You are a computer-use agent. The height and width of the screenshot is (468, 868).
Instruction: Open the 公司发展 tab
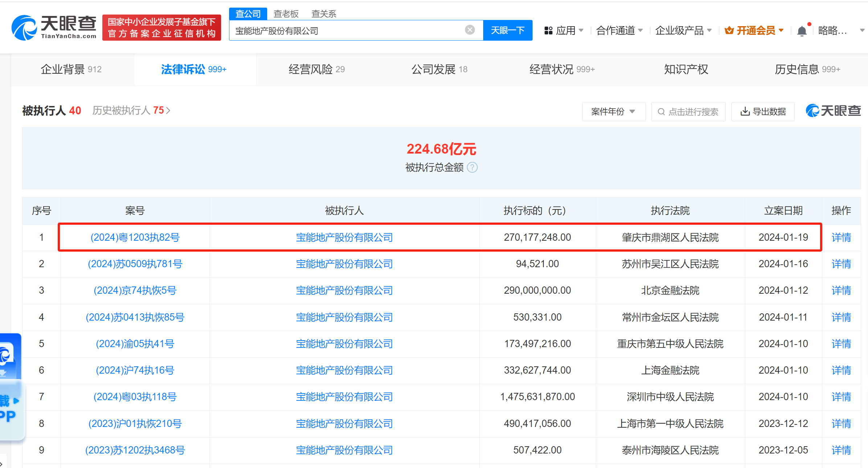point(439,69)
